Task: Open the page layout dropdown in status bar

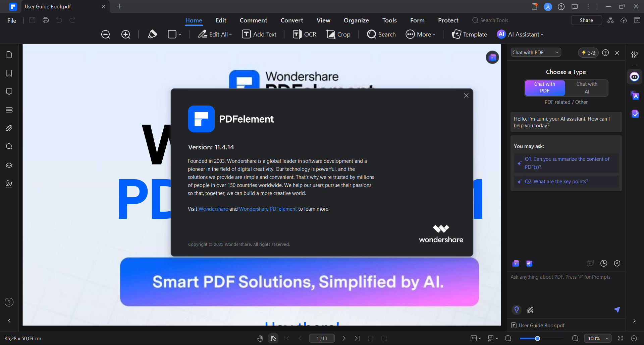Action: point(493,338)
